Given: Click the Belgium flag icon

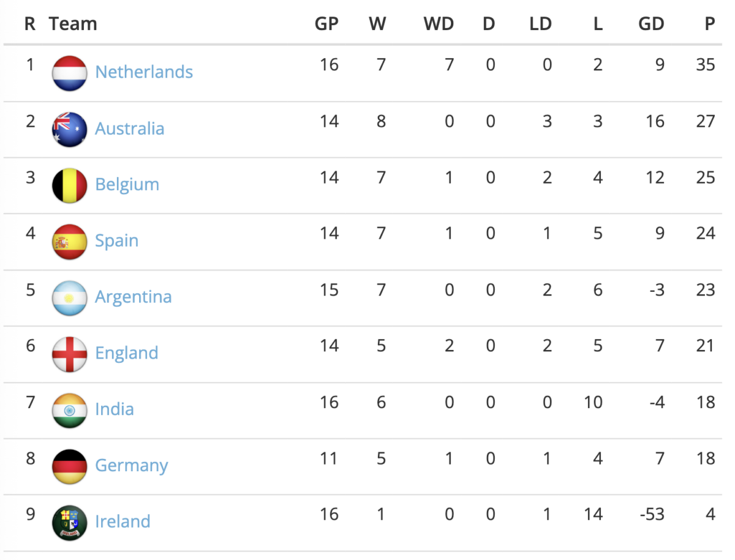Looking at the screenshot, I should pyautogui.click(x=69, y=185).
